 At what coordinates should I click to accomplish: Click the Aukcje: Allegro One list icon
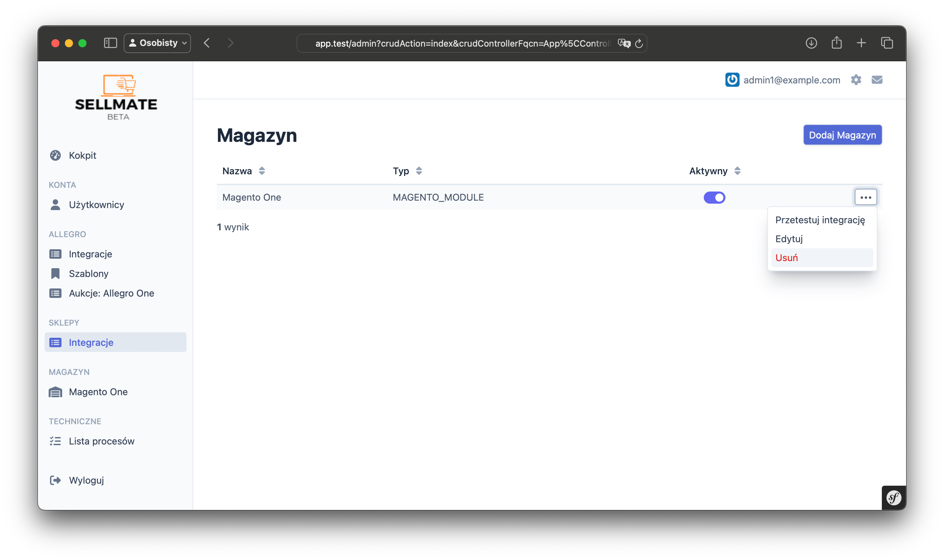(55, 293)
